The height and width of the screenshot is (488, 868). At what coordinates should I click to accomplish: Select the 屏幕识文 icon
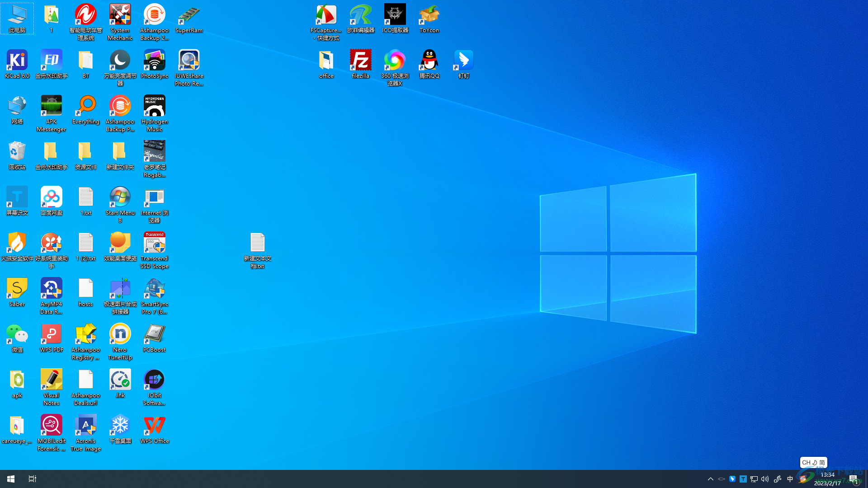17,201
